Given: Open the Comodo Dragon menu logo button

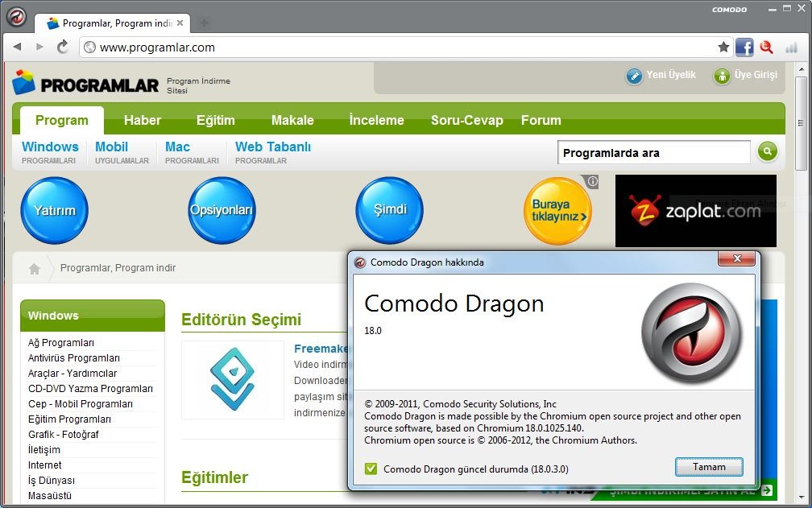Looking at the screenshot, I should click(16, 17).
